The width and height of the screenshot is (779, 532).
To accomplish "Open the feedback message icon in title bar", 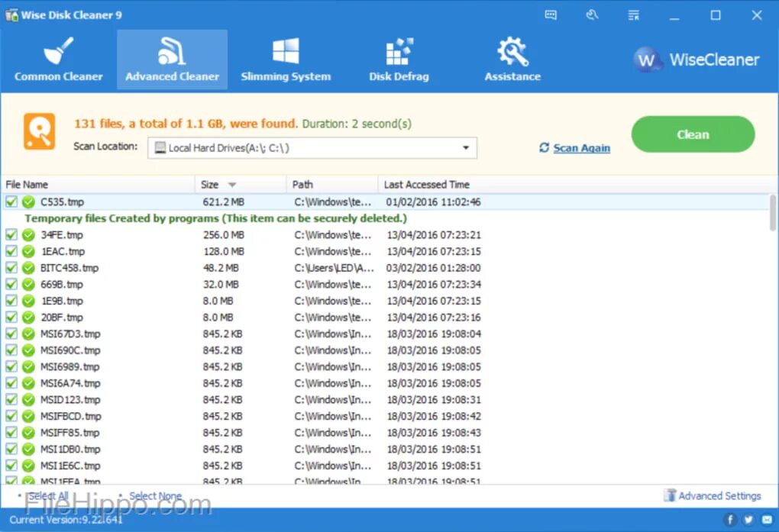I will point(551,15).
